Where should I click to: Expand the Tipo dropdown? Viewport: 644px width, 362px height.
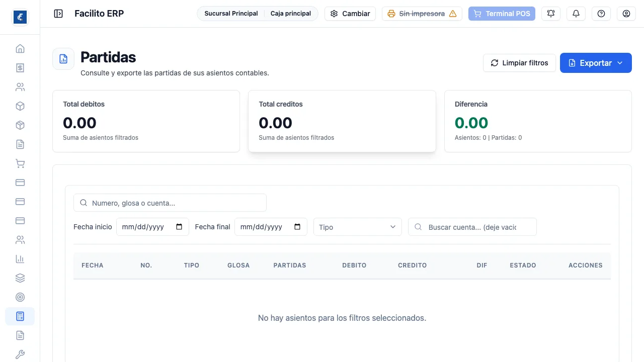pyautogui.click(x=358, y=227)
